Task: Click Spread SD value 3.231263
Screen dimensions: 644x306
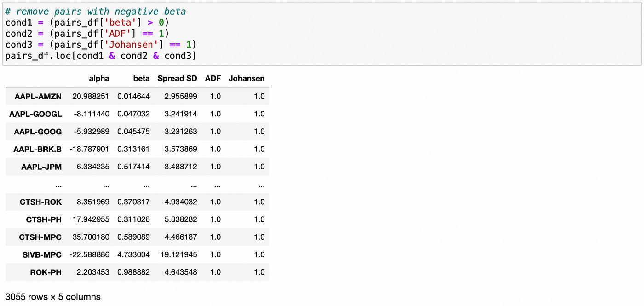Action: point(181,131)
